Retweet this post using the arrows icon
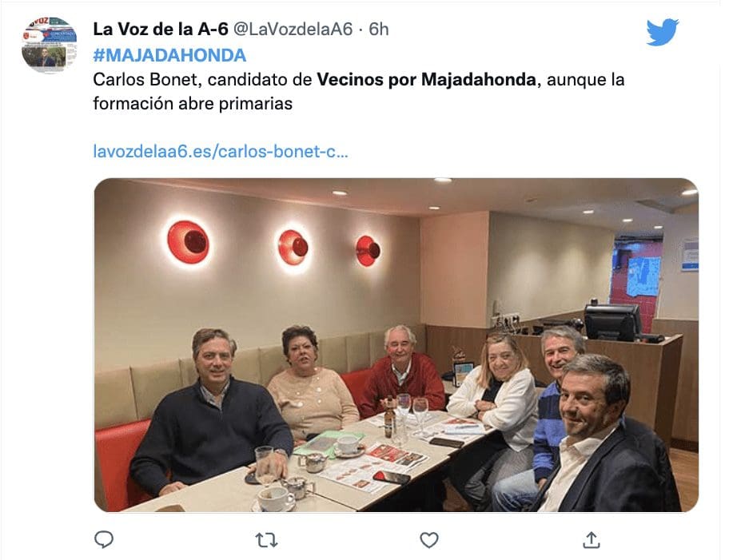 [x=266, y=540]
